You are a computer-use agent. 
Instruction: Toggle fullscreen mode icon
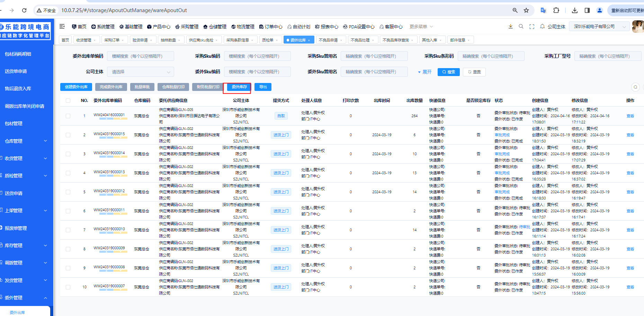coord(532,27)
